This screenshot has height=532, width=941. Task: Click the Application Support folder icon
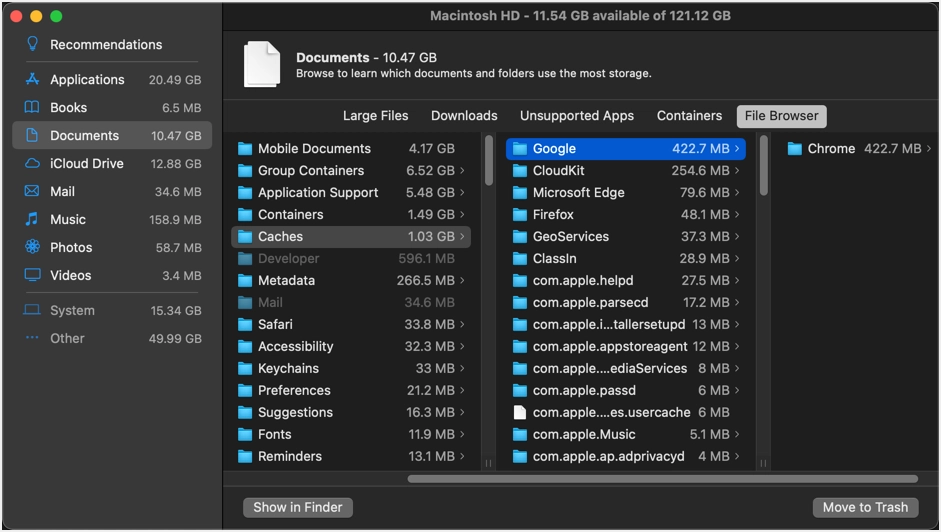click(x=245, y=193)
